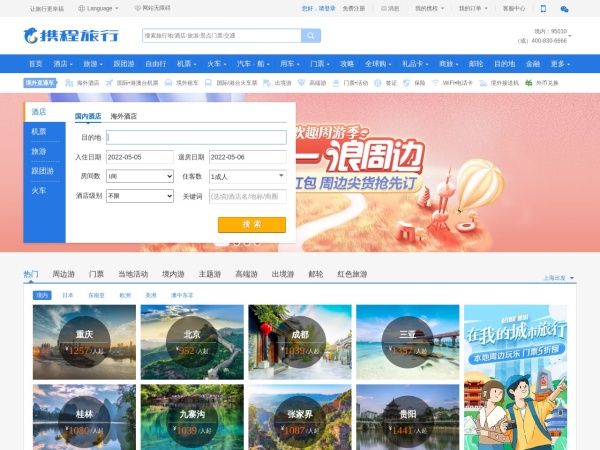The height and width of the screenshot is (450, 600).
Task: Select 机票 in the left search sidebar
Action: (x=39, y=132)
